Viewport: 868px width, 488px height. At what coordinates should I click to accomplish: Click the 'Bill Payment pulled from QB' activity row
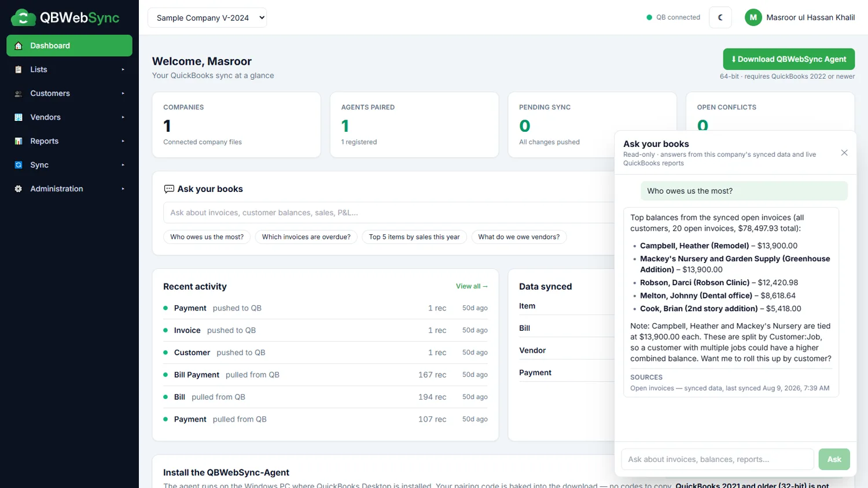click(325, 375)
